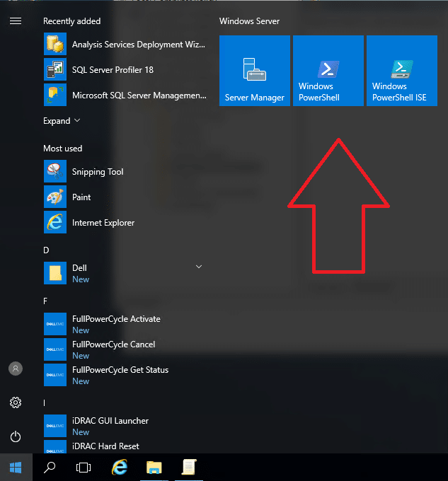The image size is (448, 481).
Task: Click the Microsoft SQL Server Managemen... label
Action: click(139, 95)
